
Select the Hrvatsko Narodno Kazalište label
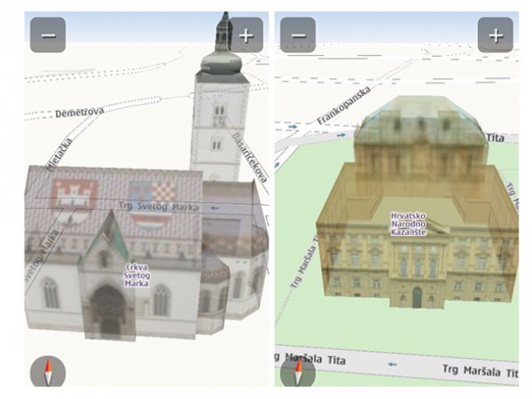pos(408,224)
